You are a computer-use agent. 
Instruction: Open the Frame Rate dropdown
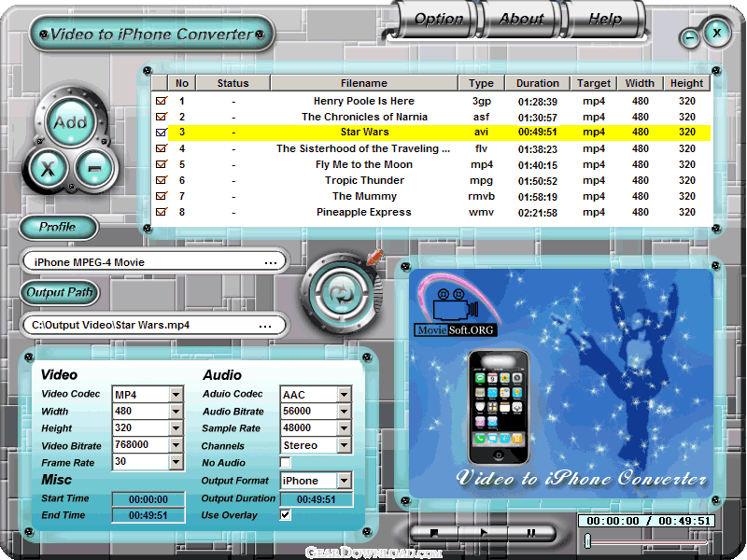(x=176, y=461)
